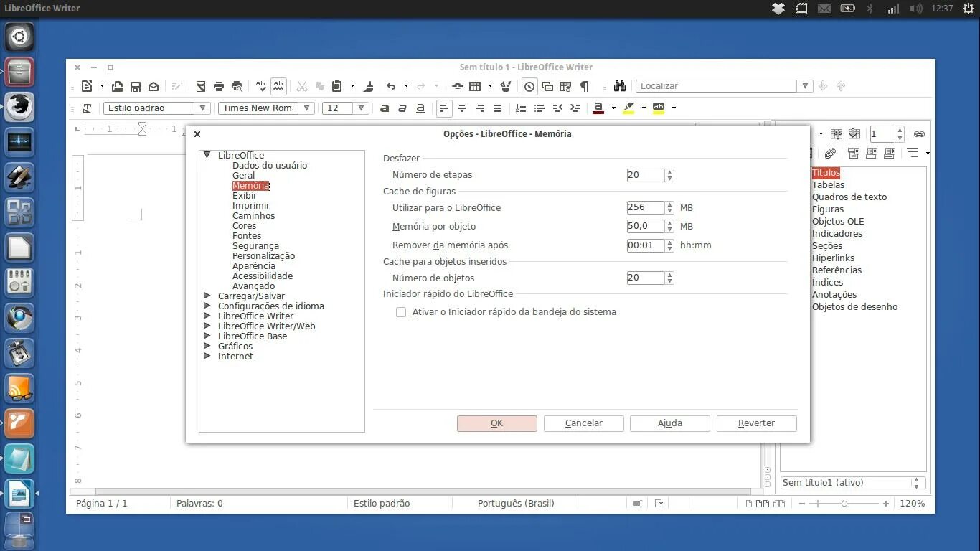Screen dimensions: 980x551
Task: Click the Center alignment icon
Action: coord(462,108)
